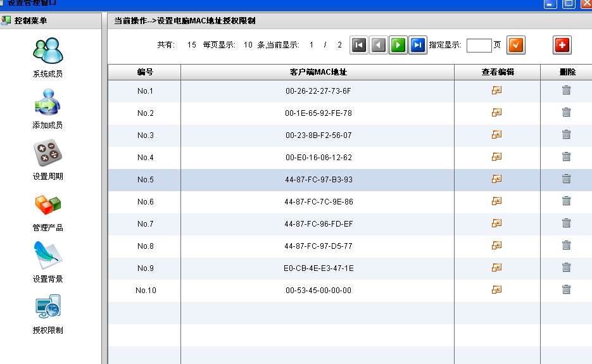Delete the No.7 entry with its trash icon
This screenshot has width=592, height=364.
pyautogui.click(x=566, y=223)
